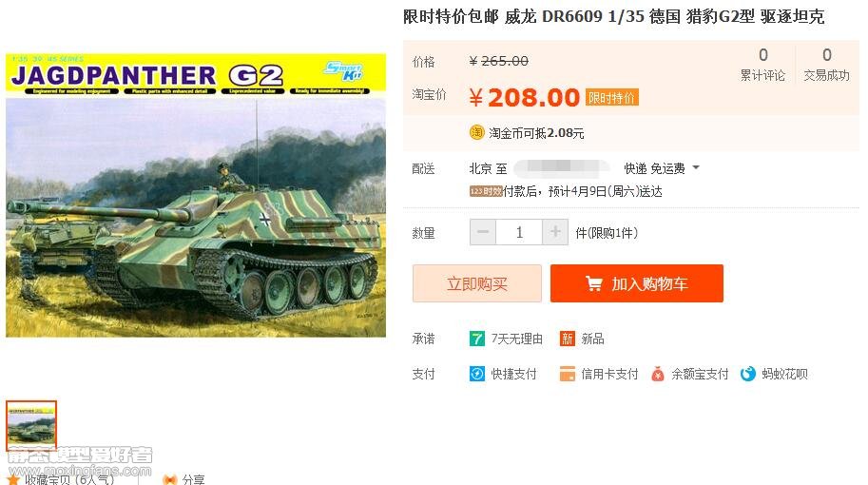Click the 余额宝支付 money bag icon
The width and height of the screenshot is (868, 485).
(657, 374)
